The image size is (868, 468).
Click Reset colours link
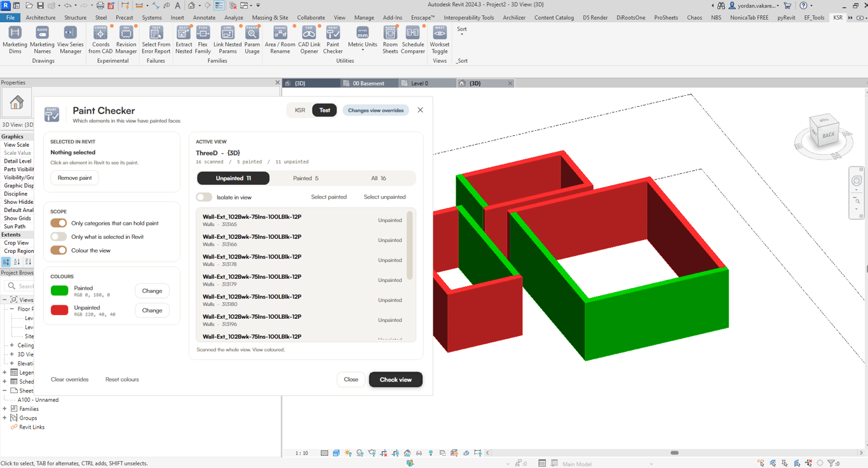coord(122,380)
